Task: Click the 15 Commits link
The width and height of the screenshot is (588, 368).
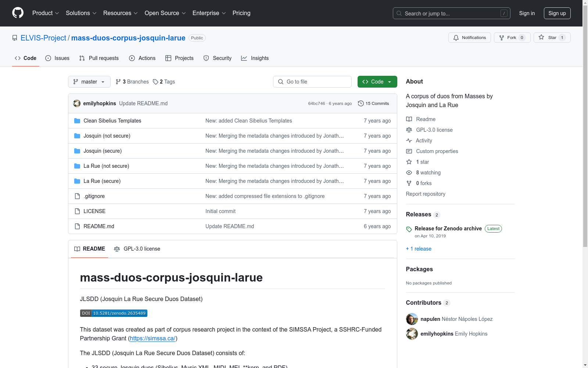Action: [373, 103]
